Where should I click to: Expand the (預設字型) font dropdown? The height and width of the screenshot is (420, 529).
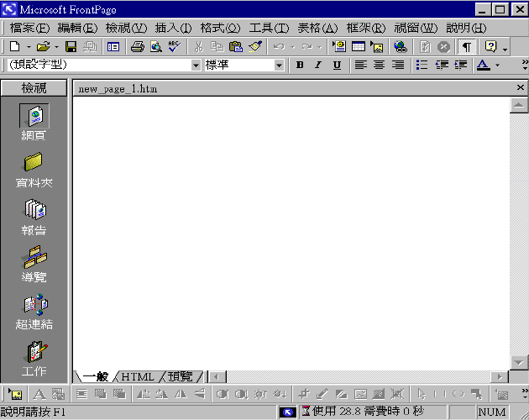pos(196,65)
